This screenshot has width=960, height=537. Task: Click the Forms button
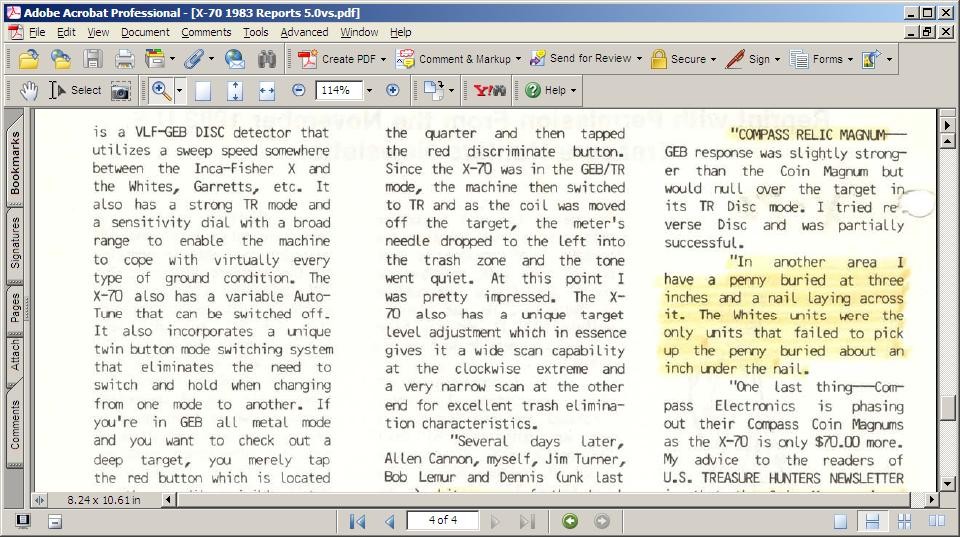coord(816,59)
